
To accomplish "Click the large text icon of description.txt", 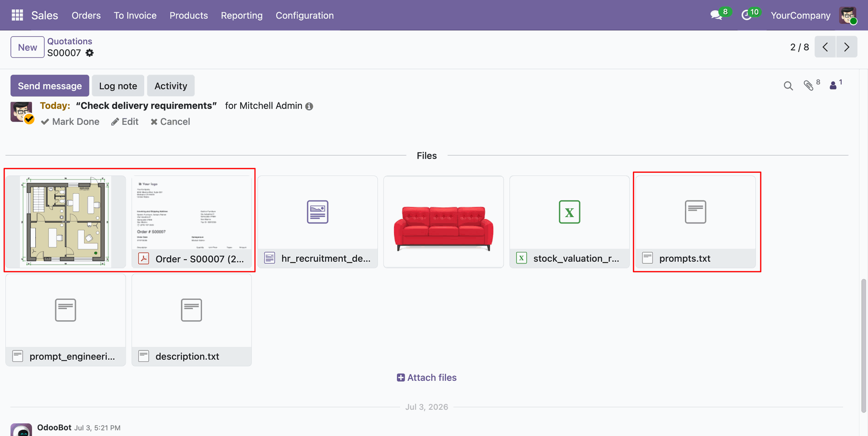I will click(x=192, y=310).
